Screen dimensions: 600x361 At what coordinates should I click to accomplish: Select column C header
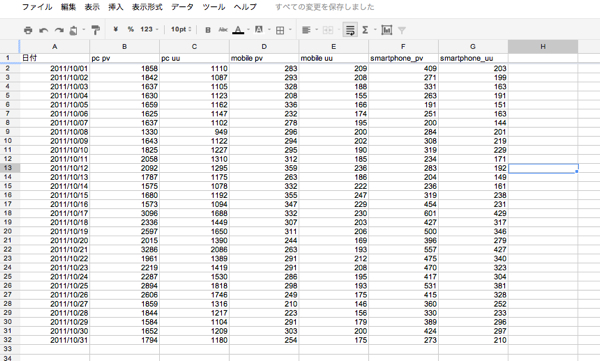coord(194,46)
